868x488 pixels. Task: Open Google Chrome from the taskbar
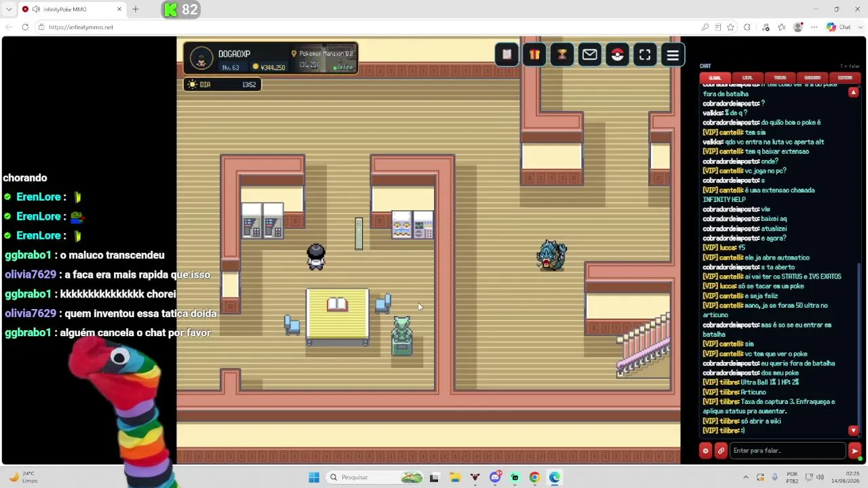click(534, 477)
